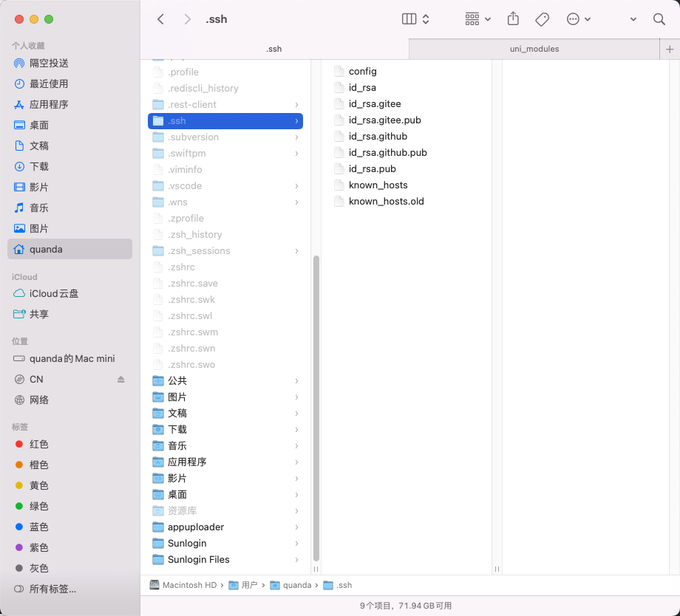Expand the .subversion folder chevron
The width and height of the screenshot is (680, 616).
296,137
